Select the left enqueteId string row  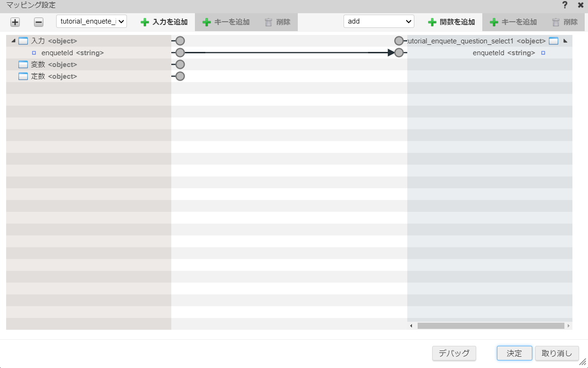point(89,53)
